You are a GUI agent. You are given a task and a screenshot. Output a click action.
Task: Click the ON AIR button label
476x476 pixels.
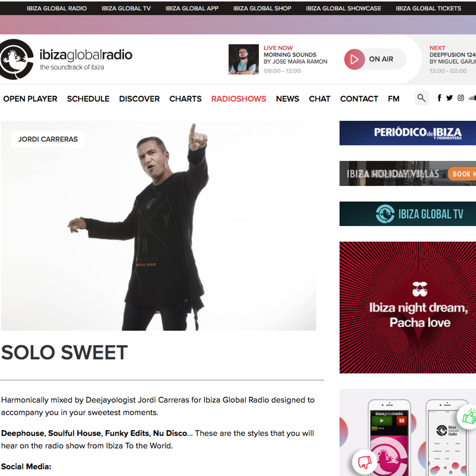[x=381, y=59]
